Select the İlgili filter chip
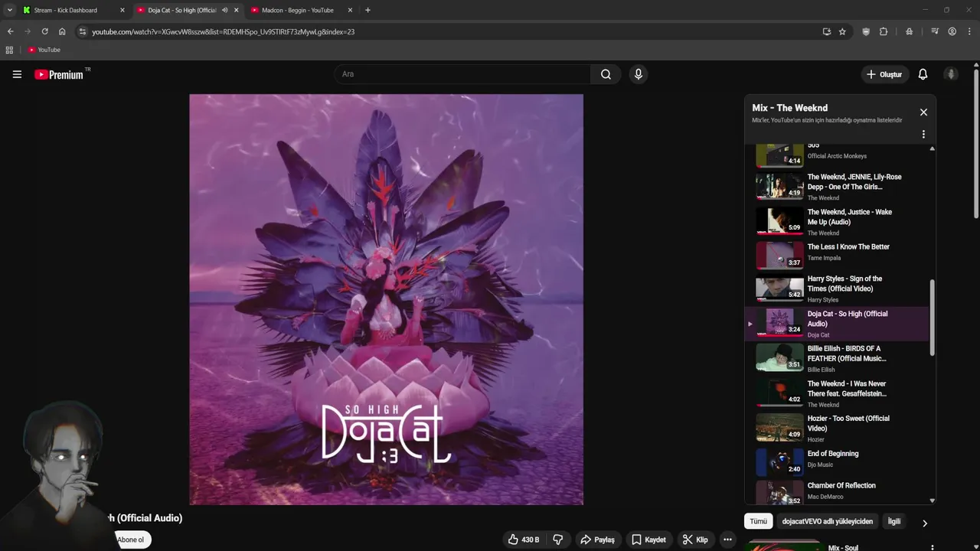 [893, 521]
